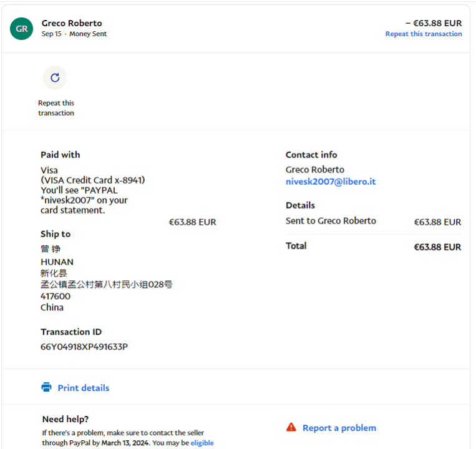The width and height of the screenshot is (476, 449).
Task: Click the circular repeat arrow icon
Action: [x=55, y=77]
